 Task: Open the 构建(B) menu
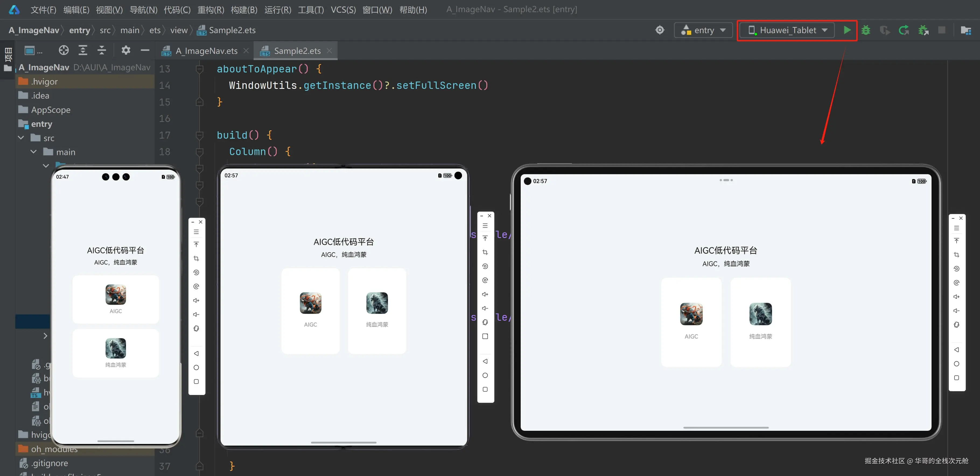244,9
